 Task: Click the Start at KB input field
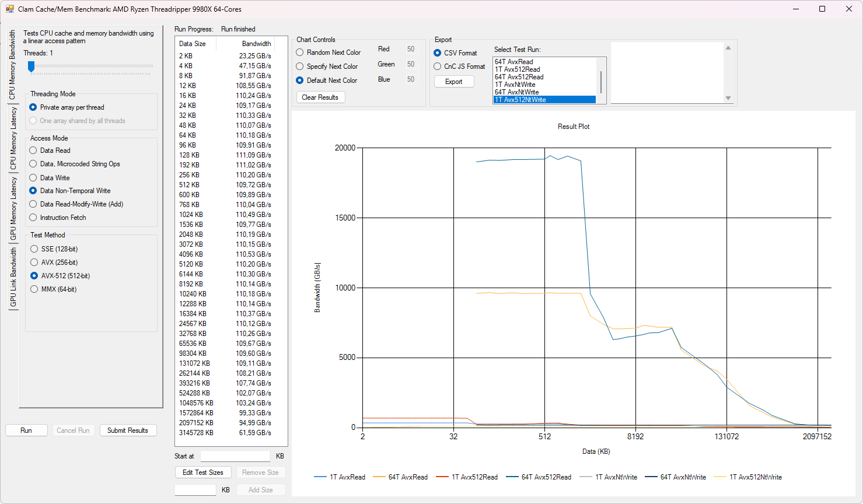[236, 456]
